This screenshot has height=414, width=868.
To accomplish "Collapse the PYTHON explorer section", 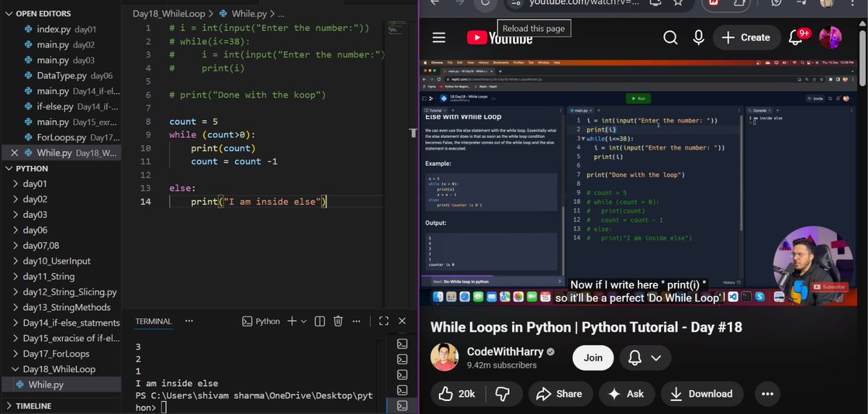I will (x=33, y=168).
